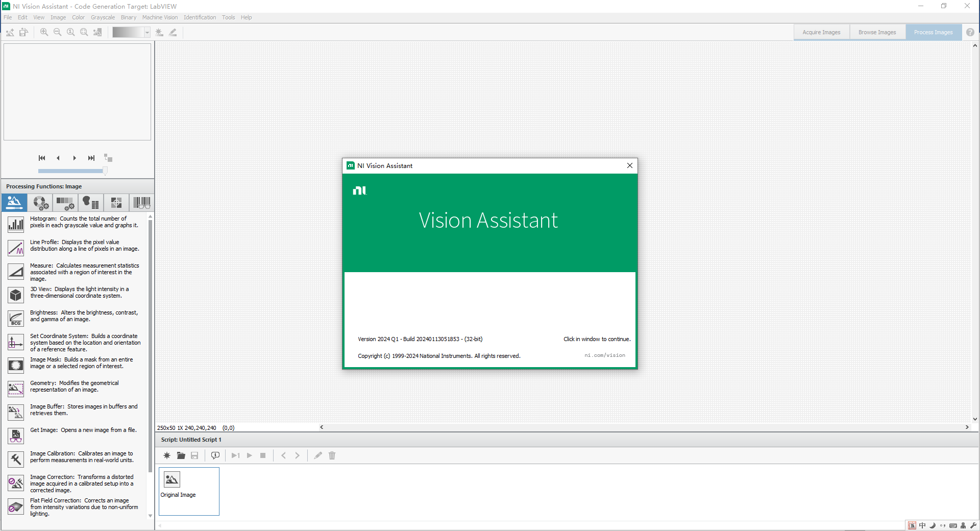Click the image navigation slider bar
Viewport: 980px width, 531px height.
pyautogui.click(x=72, y=171)
